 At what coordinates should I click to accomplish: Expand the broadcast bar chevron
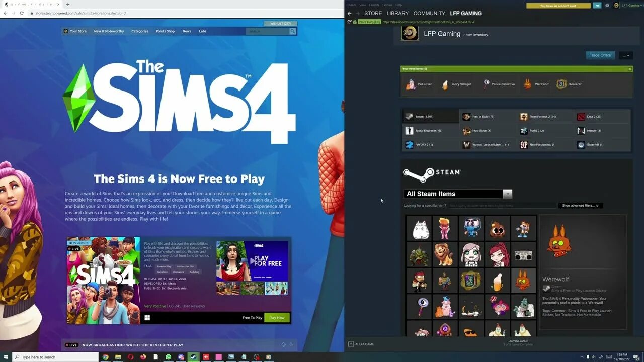click(291, 345)
